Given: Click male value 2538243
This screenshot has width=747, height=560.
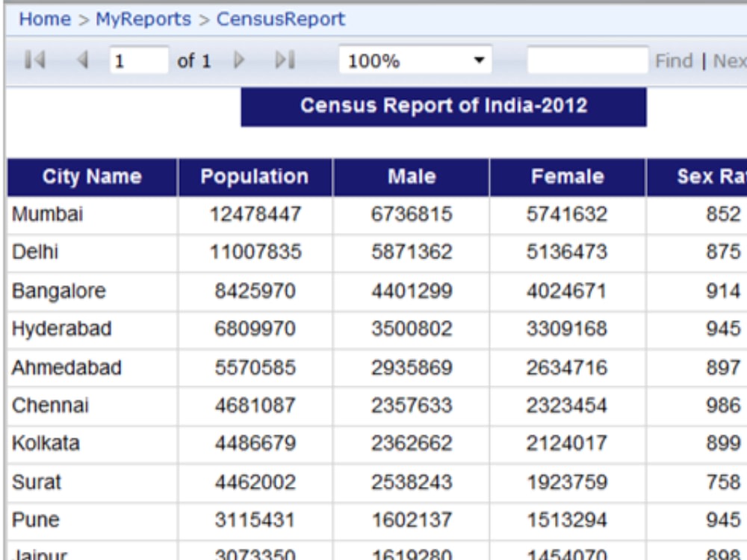Looking at the screenshot, I should [412, 482].
